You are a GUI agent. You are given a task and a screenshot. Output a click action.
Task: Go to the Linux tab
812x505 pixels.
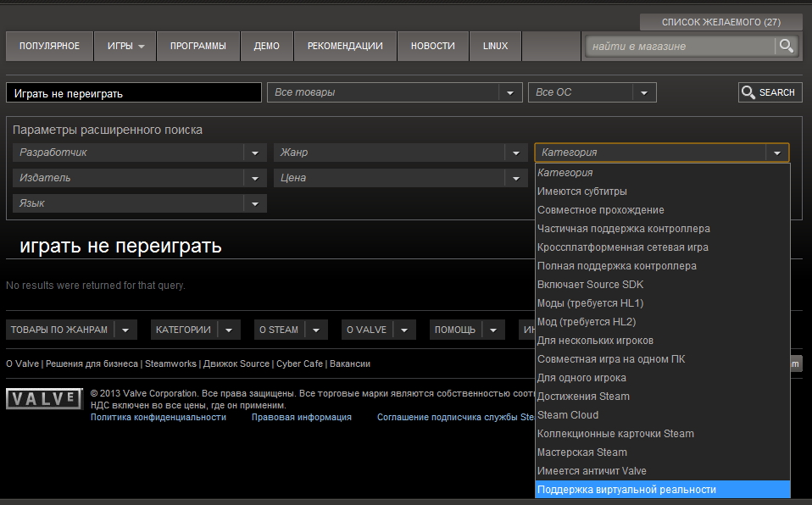pos(495,46)
